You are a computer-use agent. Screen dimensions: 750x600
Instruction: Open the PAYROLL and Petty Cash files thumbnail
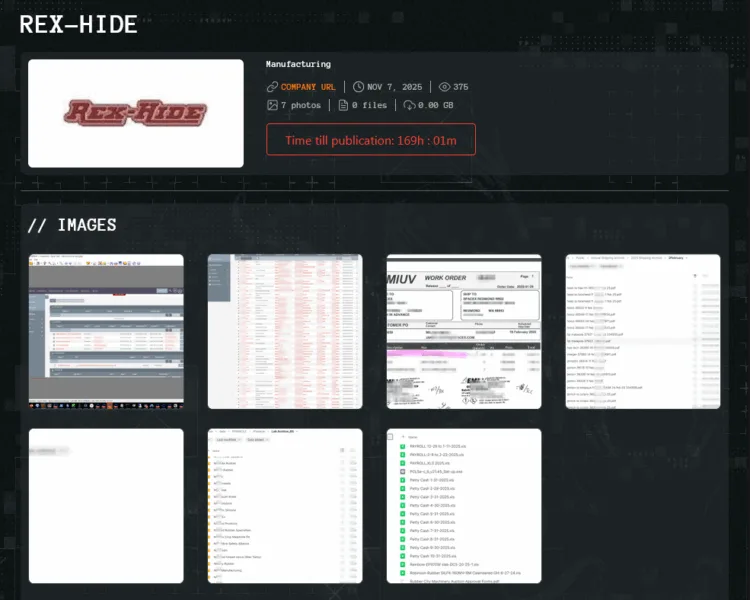click(464, 506)
